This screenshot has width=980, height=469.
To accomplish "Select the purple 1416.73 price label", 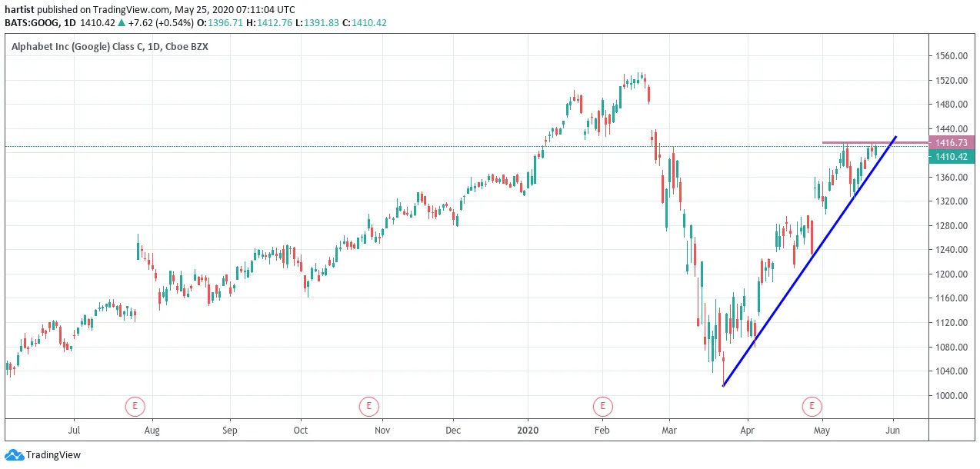I will click(x=952, y=142).
